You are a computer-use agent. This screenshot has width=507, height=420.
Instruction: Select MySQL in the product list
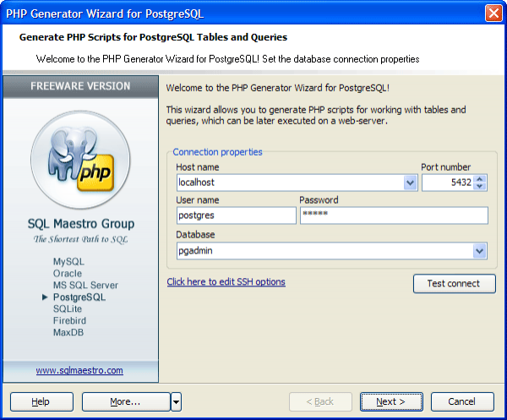(69, 262)
